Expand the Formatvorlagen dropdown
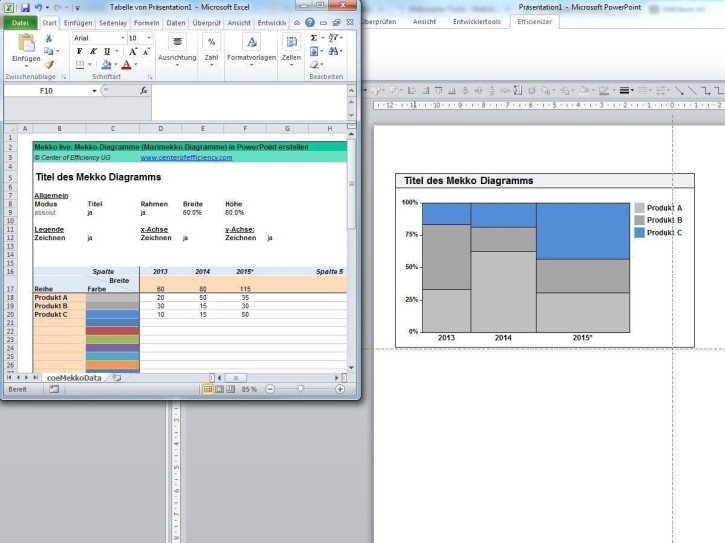The image size is (725, 543). pyautogui.click(x=252, y=65)
